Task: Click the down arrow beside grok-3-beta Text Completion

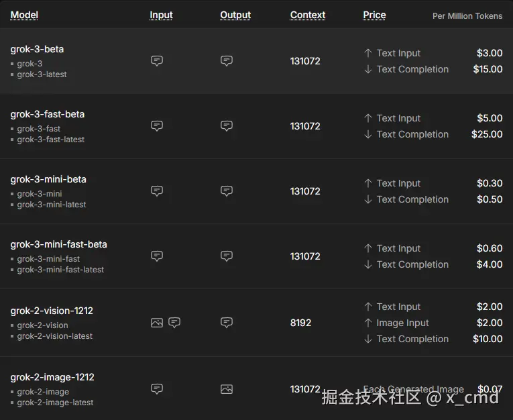Action: pyautogui.click(x=368, y=69)
